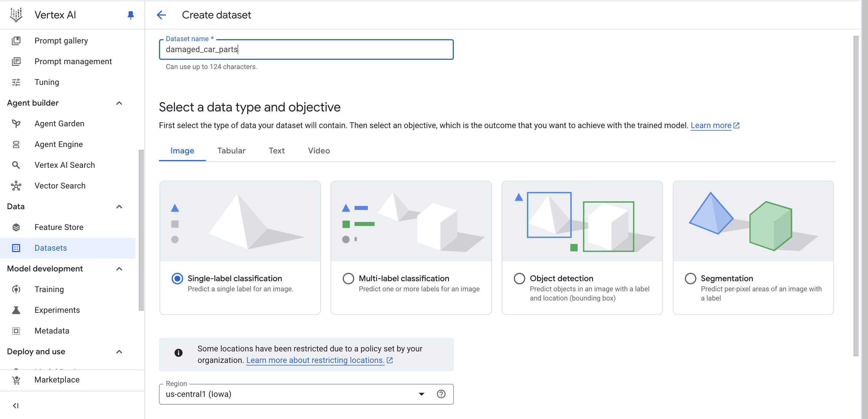
Task: Click the 'Can use up to 124 characters' hint
Action: 211,67
